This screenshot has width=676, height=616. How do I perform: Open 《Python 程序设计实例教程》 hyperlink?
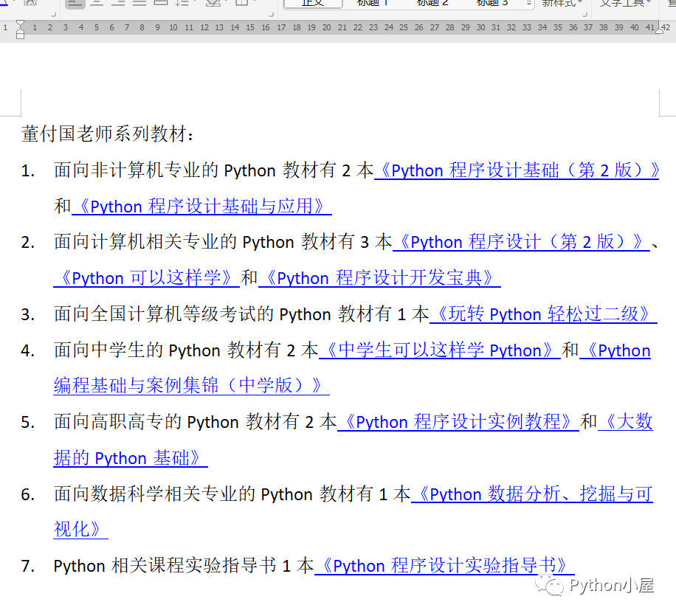coord(458,422)
